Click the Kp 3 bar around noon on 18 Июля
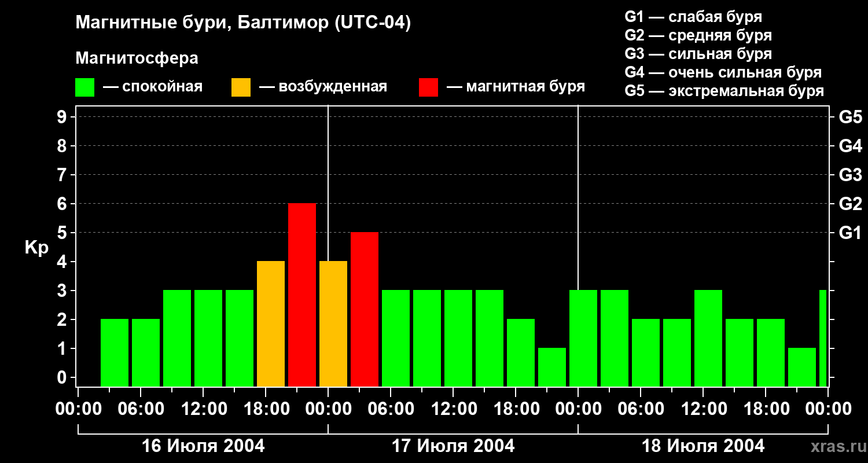 (x=708, y=339)
